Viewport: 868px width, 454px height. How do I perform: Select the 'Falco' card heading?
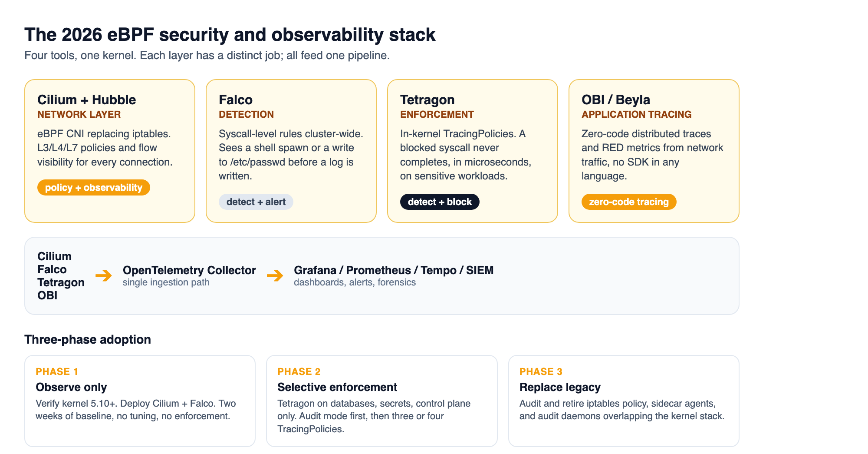click(236, 100)
